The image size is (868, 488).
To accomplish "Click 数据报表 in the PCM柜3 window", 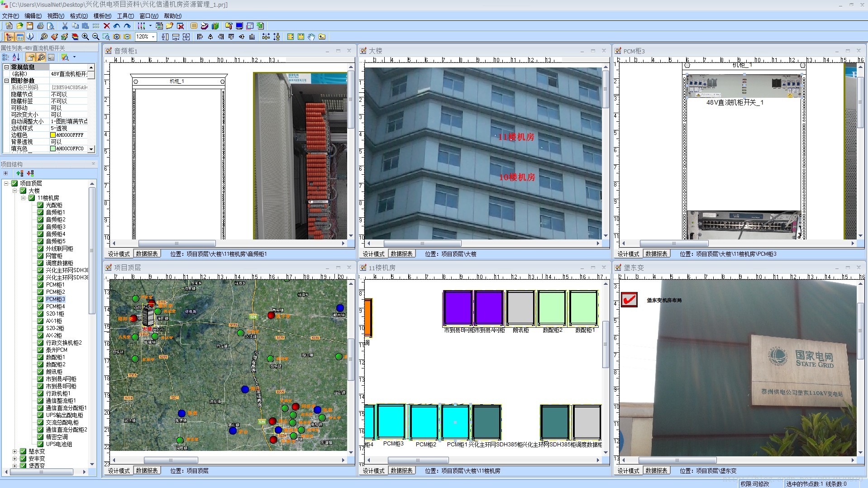I will coord(656,254).
